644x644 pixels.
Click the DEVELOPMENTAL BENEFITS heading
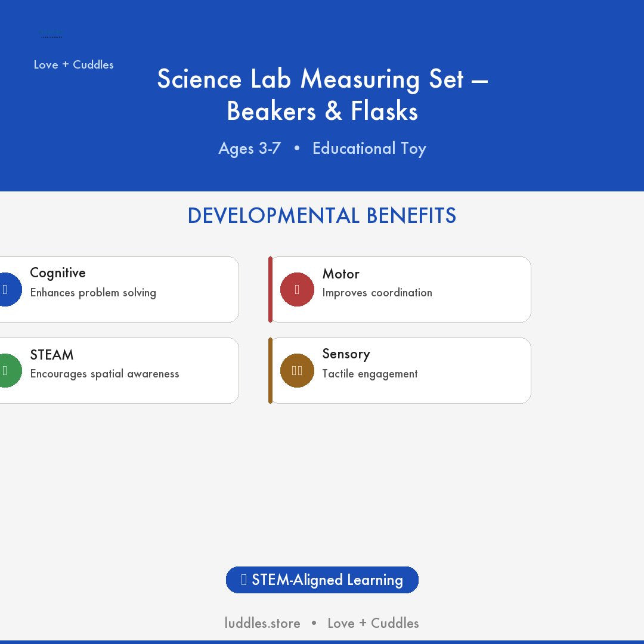point(322,216)
